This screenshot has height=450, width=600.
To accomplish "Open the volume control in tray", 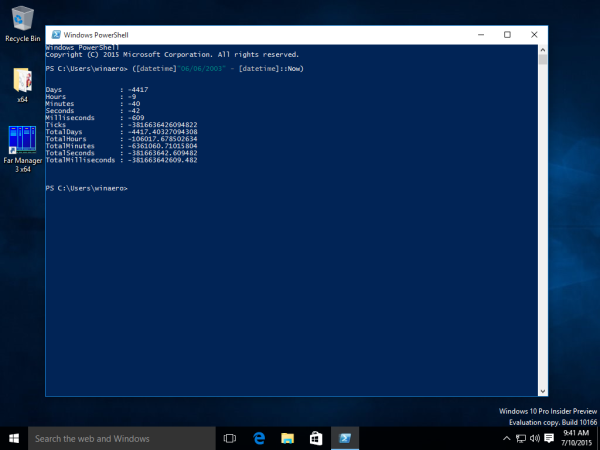I will point(535,439).
